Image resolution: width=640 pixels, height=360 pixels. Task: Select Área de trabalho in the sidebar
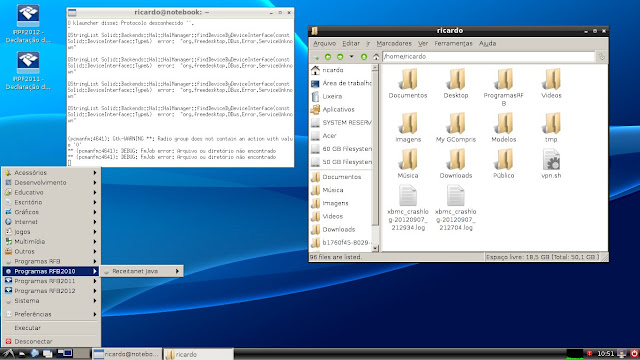[341, 83]
